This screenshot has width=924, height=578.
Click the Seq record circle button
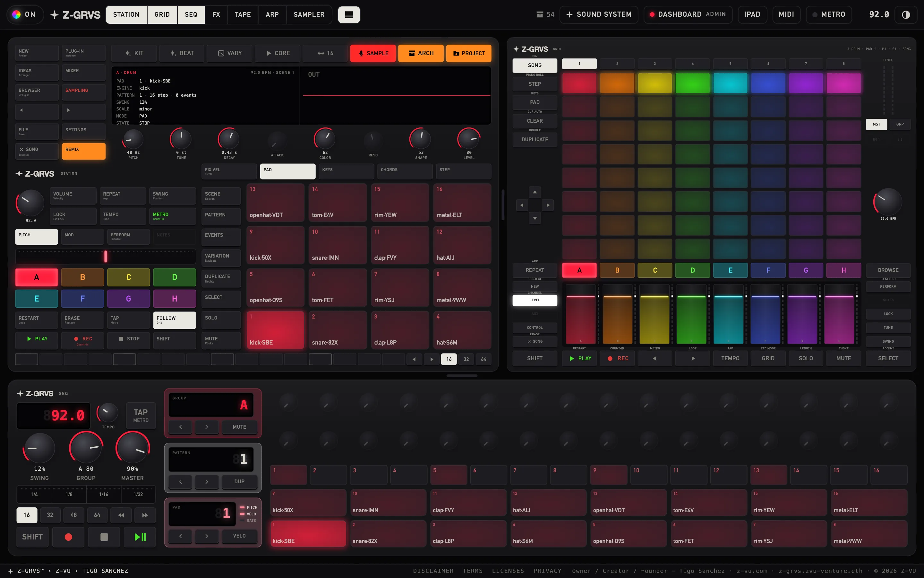click(68, 537)
